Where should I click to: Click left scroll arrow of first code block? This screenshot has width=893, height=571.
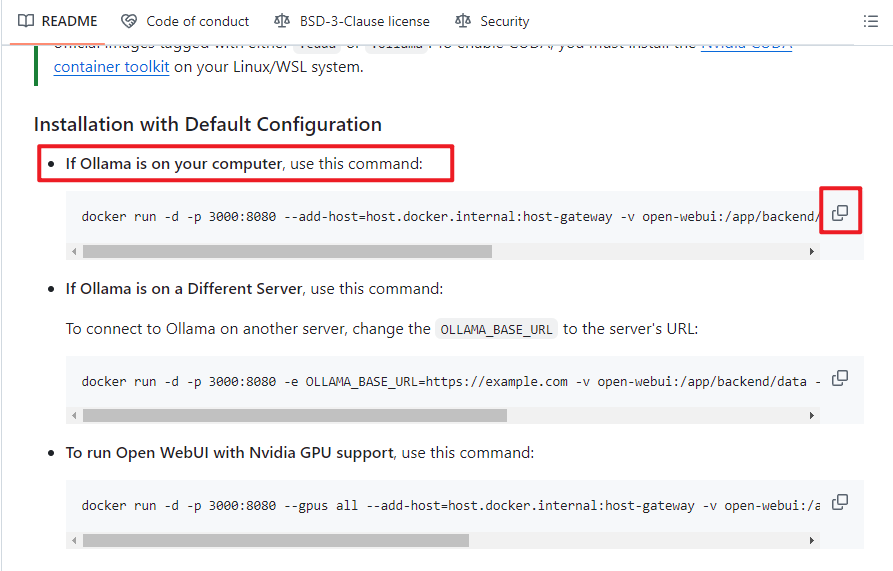pyautogui.click(x=74, y=252)
